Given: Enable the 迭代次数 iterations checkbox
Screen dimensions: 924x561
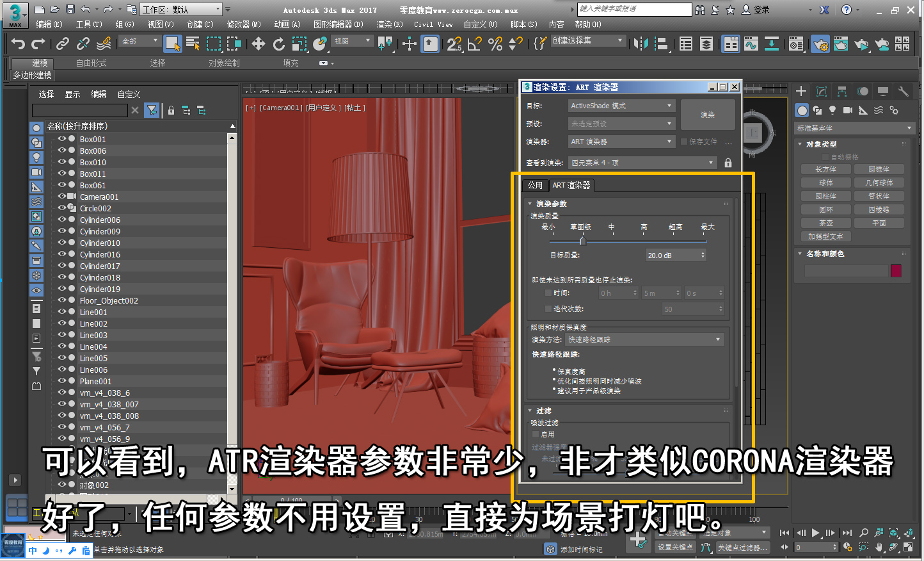Looking at the screenshot, I should (548, 309).
